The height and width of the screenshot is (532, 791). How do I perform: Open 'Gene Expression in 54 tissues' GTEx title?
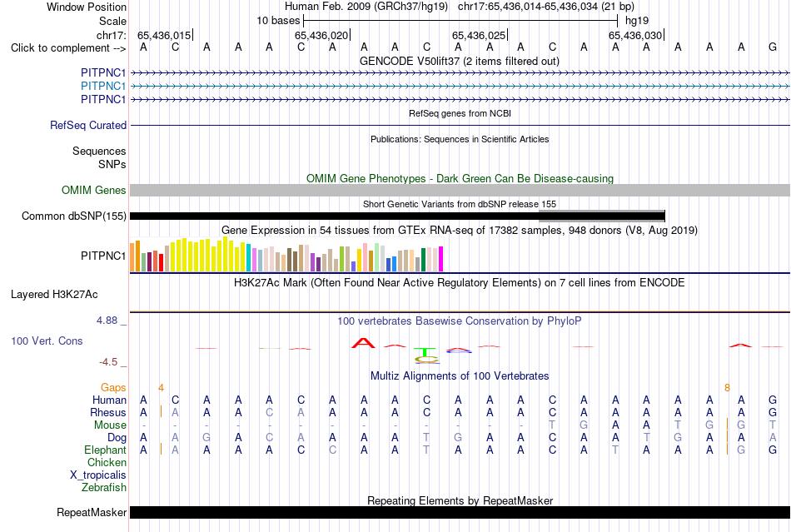click(x=460, y=231)
